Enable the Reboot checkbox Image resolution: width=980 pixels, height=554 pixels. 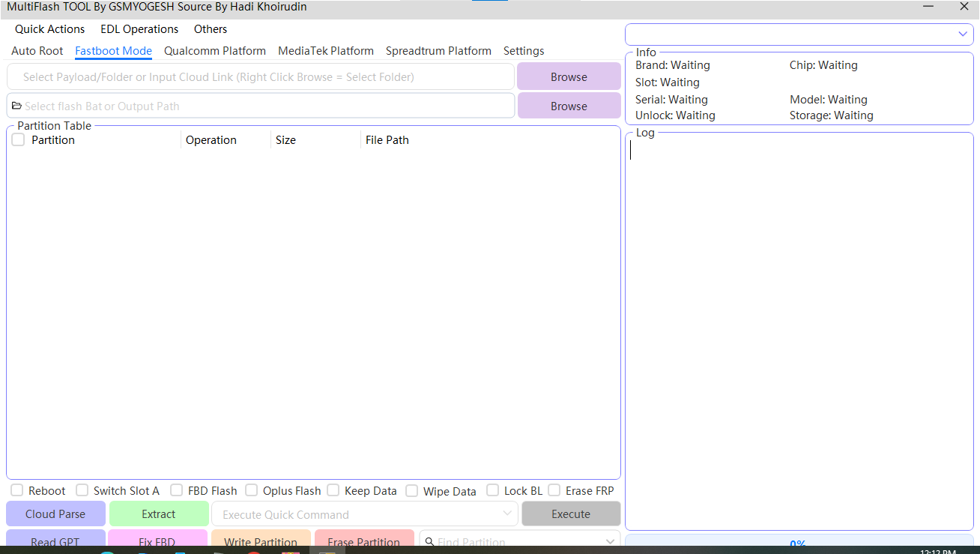(x=16, y=490)
